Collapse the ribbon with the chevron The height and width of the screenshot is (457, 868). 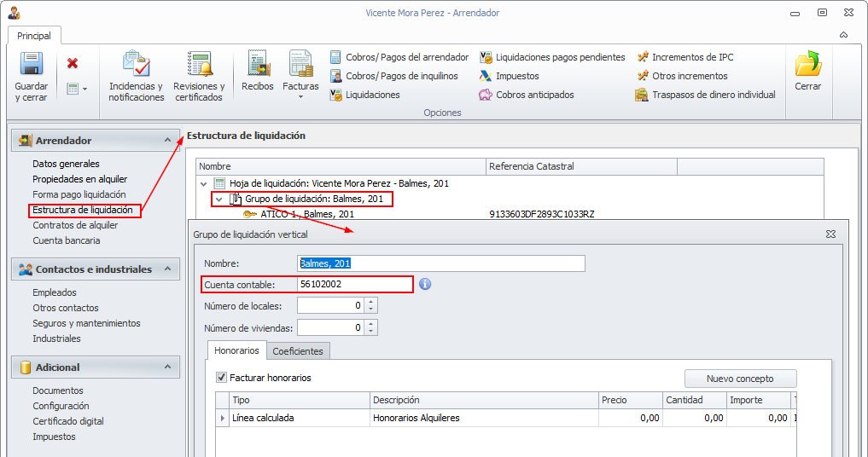pyautogui.click(x=843, y=35)
